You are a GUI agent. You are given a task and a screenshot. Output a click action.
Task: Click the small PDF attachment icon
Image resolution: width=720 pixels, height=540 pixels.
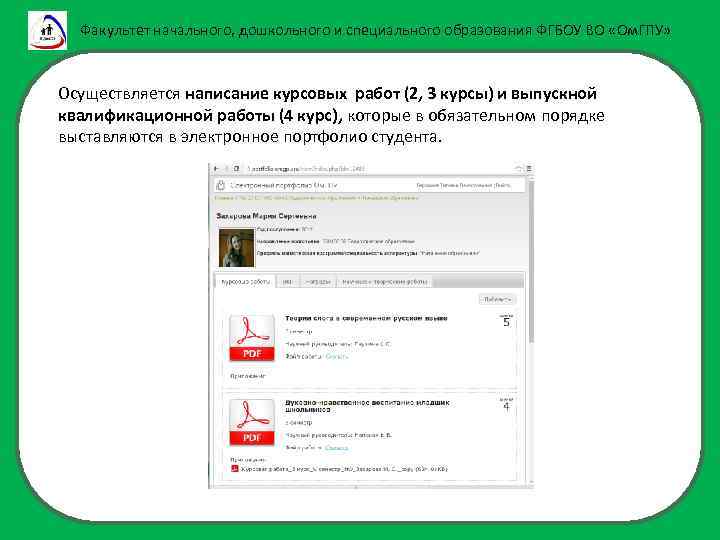coord(235,469)
